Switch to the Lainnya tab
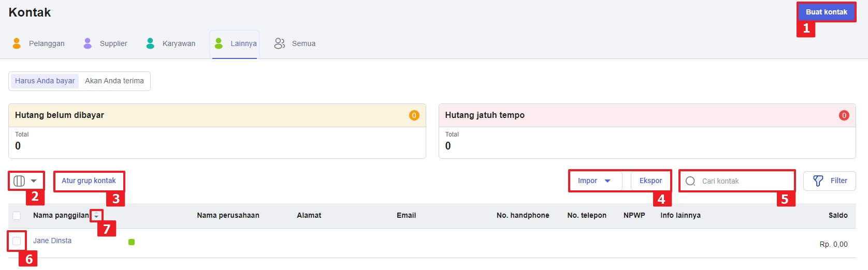The image size is (868, 270). pyautogui.click(x=243, y=43)
